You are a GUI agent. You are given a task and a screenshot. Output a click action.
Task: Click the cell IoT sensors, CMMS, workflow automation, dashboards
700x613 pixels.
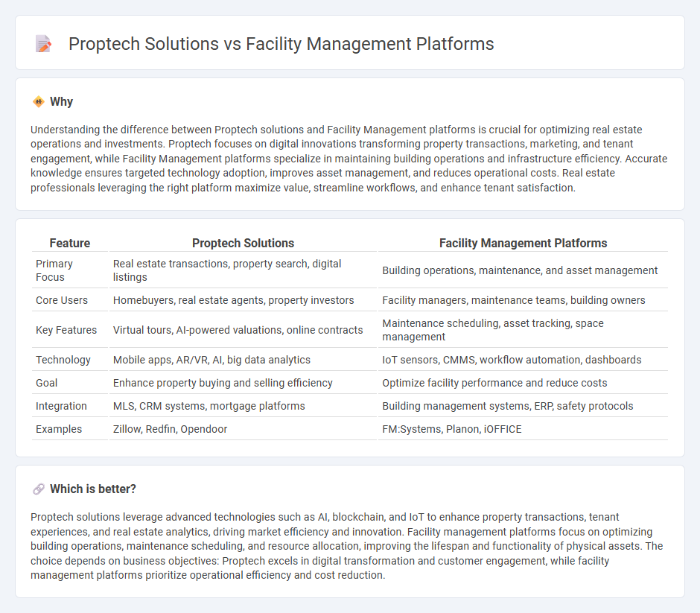(x=523, y=360)
